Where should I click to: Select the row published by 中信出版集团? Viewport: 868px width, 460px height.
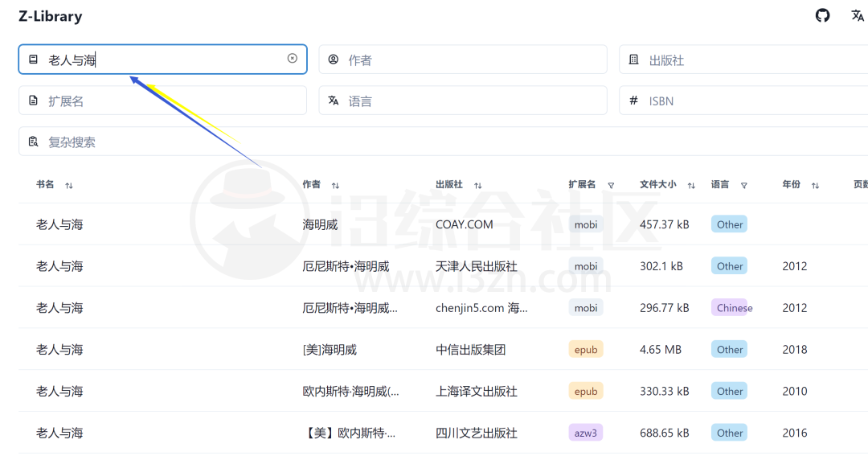[444, 349]
